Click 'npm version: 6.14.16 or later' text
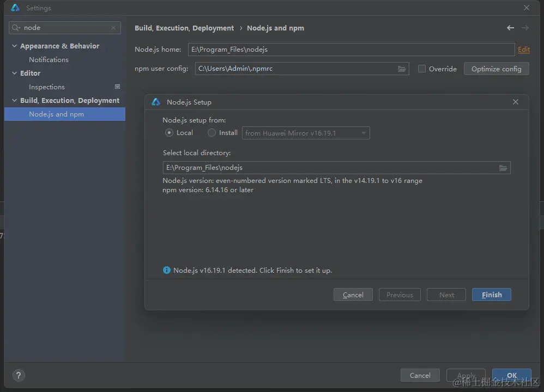 tap(208, 190)
